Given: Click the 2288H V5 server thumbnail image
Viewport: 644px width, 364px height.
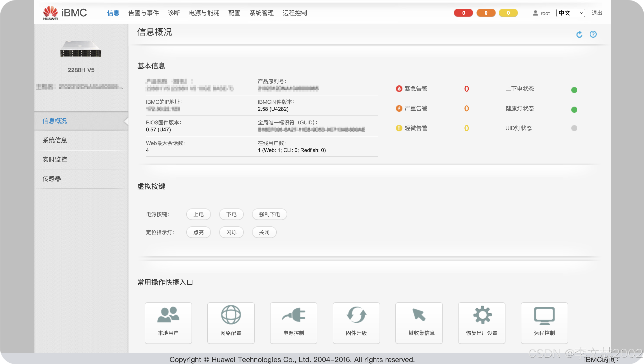Looking at the screenshot, I should [x=81, y=49].
